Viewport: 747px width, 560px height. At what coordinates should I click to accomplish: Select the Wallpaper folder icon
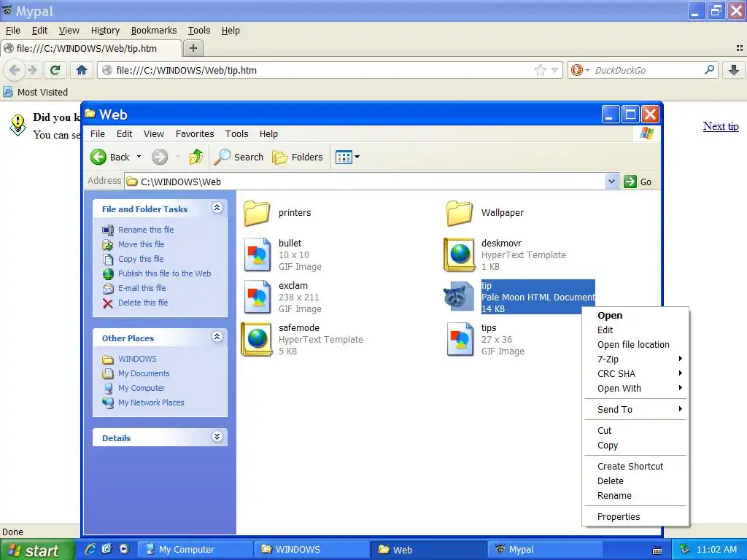click(x=460, y=213)
